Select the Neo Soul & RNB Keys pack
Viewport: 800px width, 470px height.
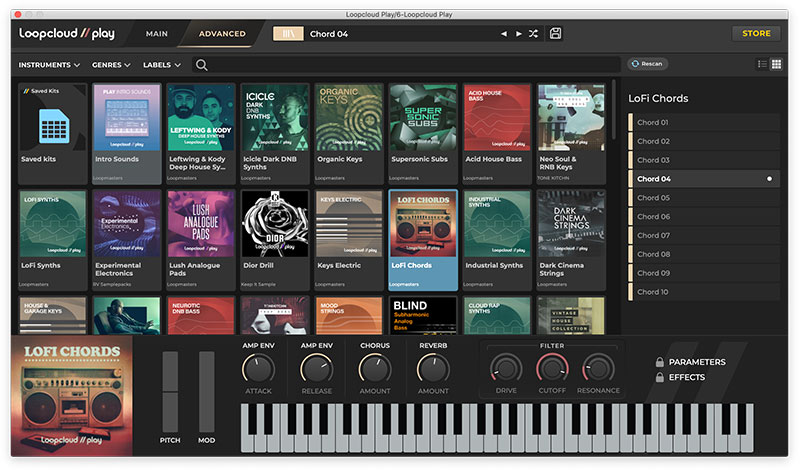[571, 133]
